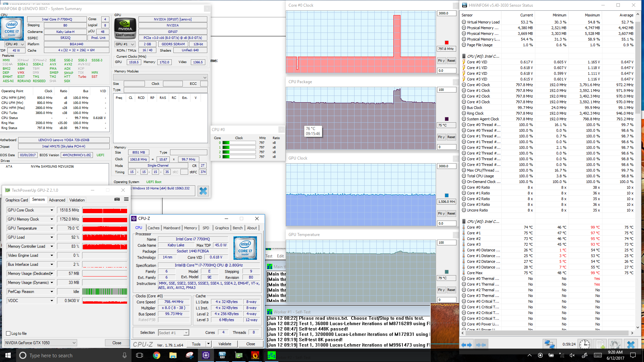Open the CPU-Z Socket #1 selection dropdown
The image size is (644, 362).
(186, 333)
